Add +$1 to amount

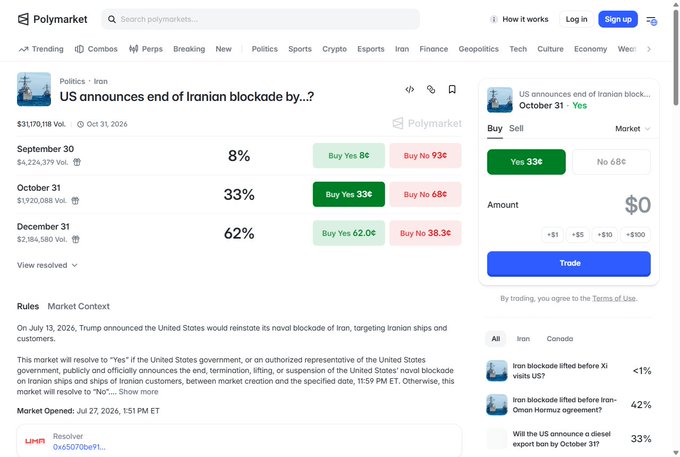(552, 235)
